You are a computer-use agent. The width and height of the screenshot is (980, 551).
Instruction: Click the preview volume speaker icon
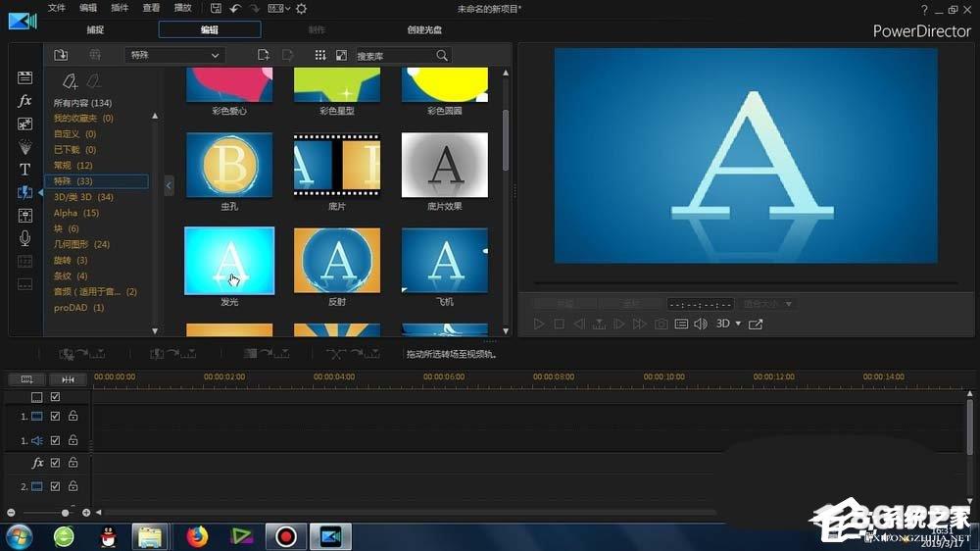pos(701,324)
